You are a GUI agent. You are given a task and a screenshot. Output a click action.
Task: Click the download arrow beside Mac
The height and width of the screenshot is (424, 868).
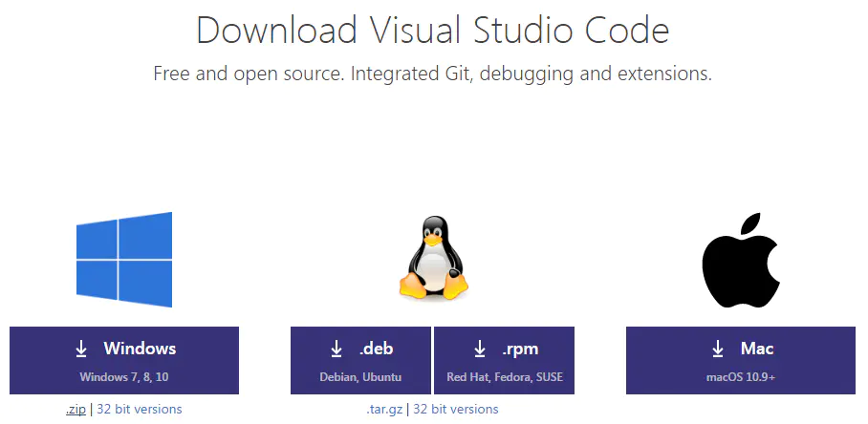[718, 349]
